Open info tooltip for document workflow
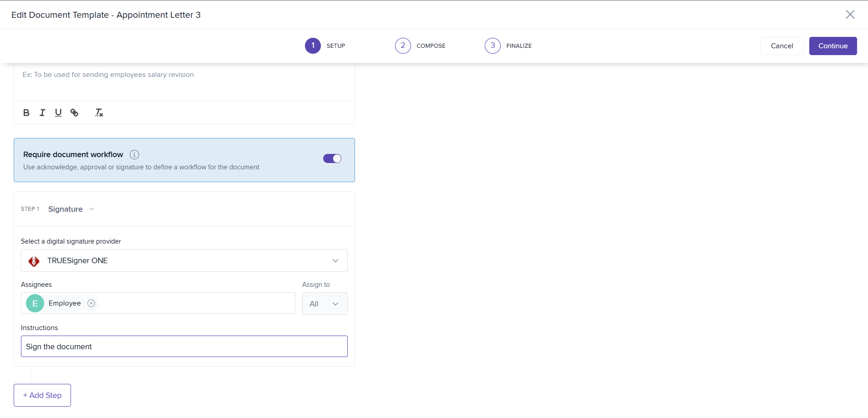The image size is (868, 418). 134,154
